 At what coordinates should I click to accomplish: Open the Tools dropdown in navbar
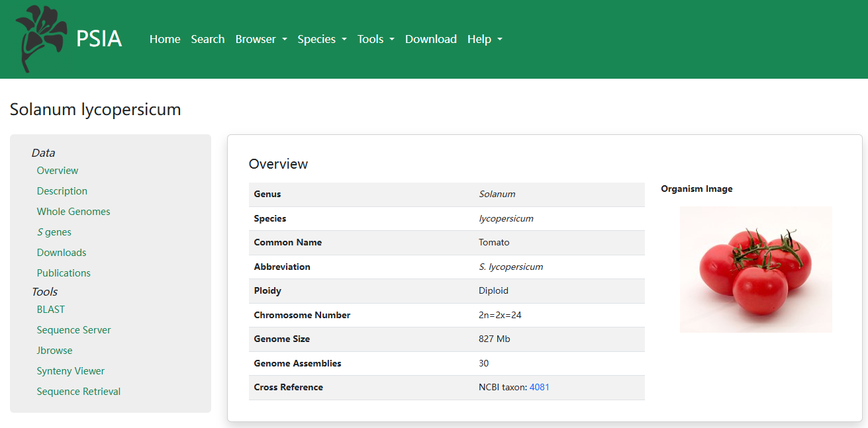(375, 39)
